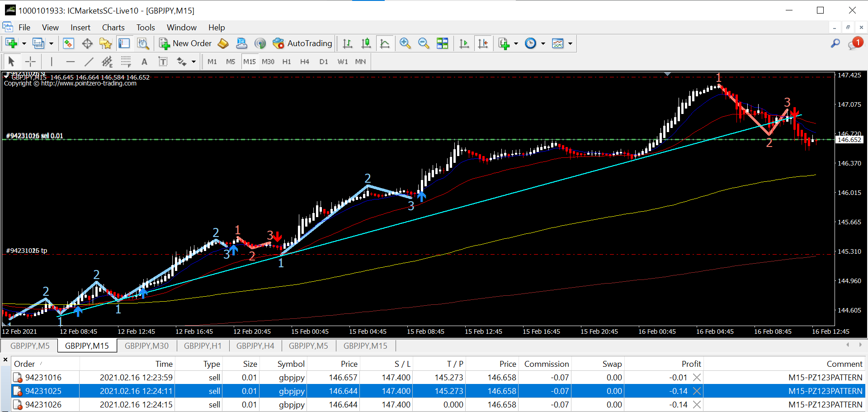Switch to the GBPJPY,H4 chart tab
This screenshot has height=412, width=868.
tap(255, 346)
